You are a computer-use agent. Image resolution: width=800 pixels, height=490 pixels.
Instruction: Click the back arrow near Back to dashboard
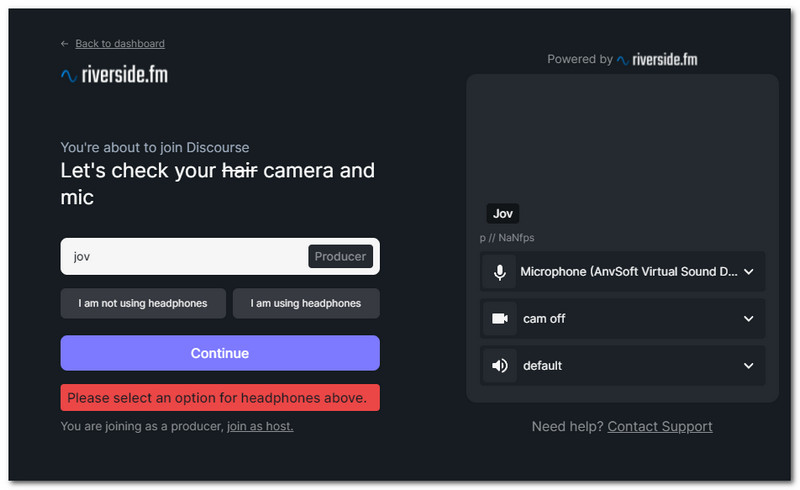point(65,44)
